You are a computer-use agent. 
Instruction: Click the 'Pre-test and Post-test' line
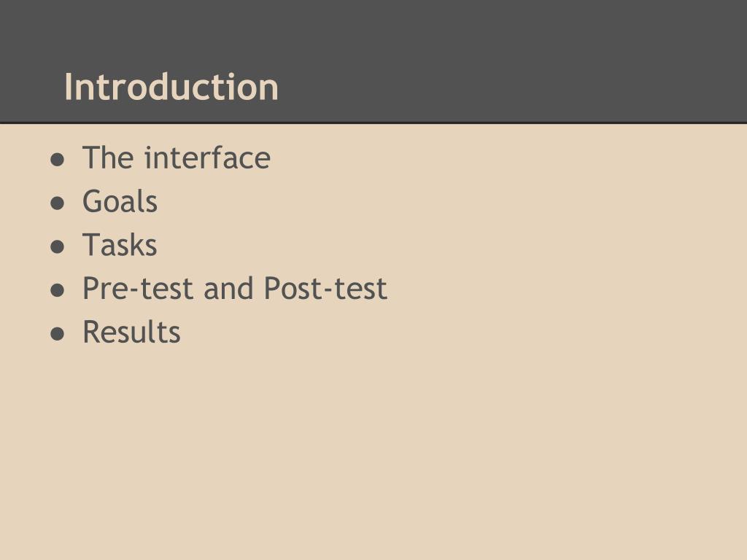[235, 289]
